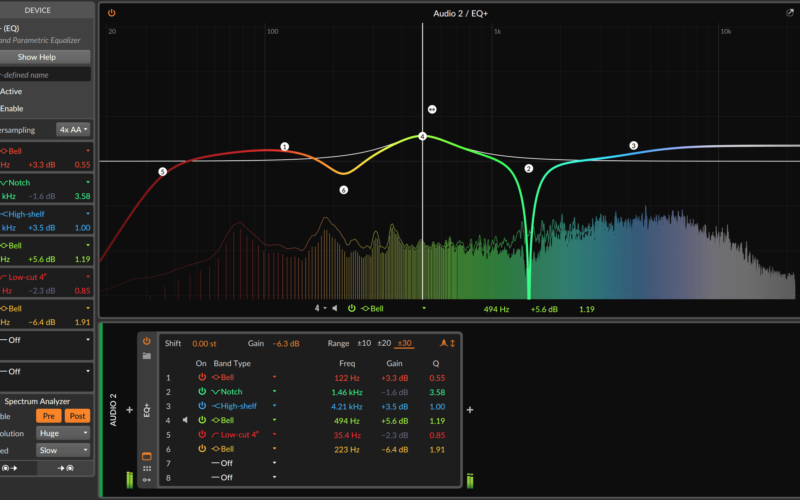Select the Notch band in inspector panel
This screenshot has width=800, height=500.
coord(46,189)
